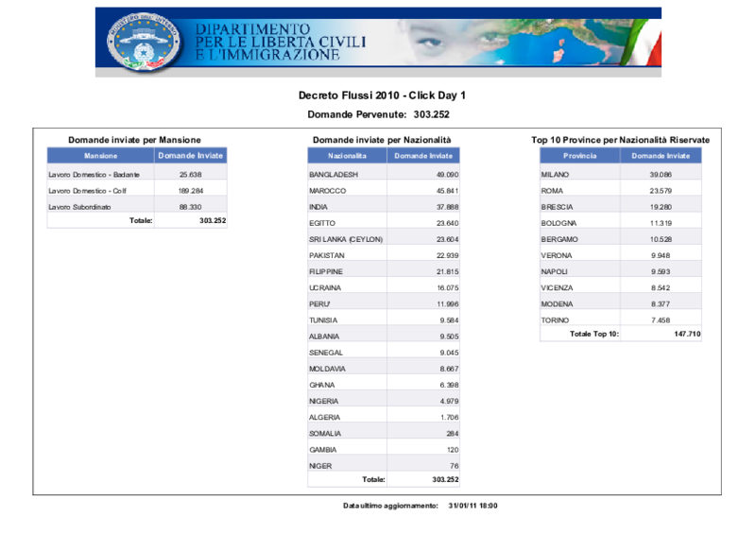Select the TORINO province row

[x=621, y=319]
